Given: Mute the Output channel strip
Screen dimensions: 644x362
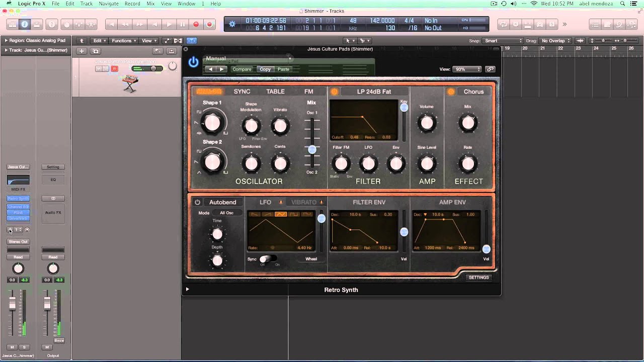Looking at the screenshot, I should click(x=47, y=347).
